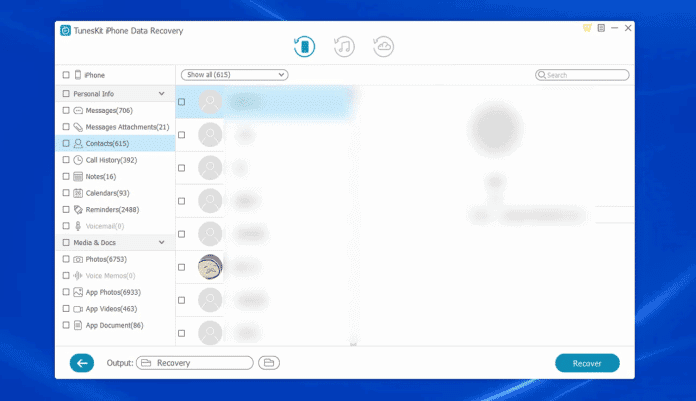
Task: Check the Call History(392) checkbox
Action: click(x=66, y=160)
